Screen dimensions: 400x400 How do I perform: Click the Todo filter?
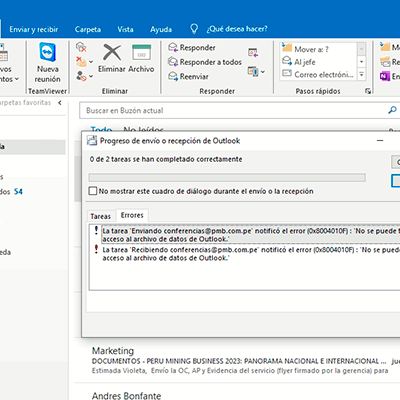click(x=101, y=129)
